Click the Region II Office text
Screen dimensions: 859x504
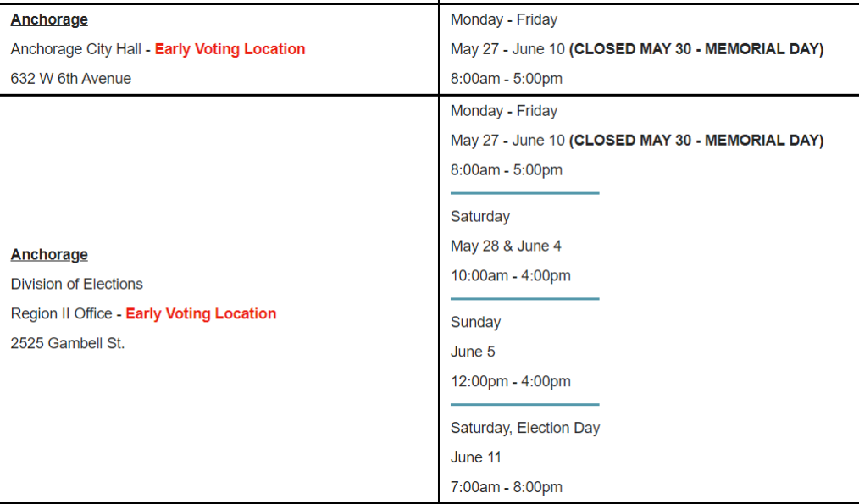(61, 313)
